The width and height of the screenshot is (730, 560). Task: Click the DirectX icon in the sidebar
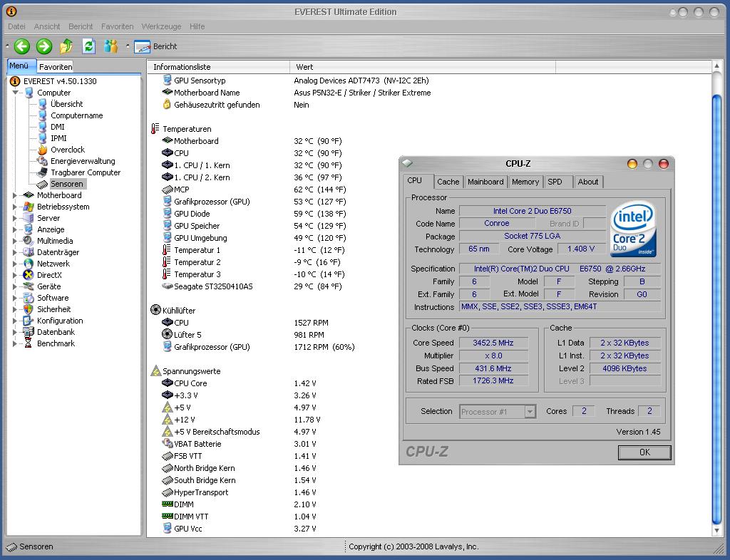[29, 275]
